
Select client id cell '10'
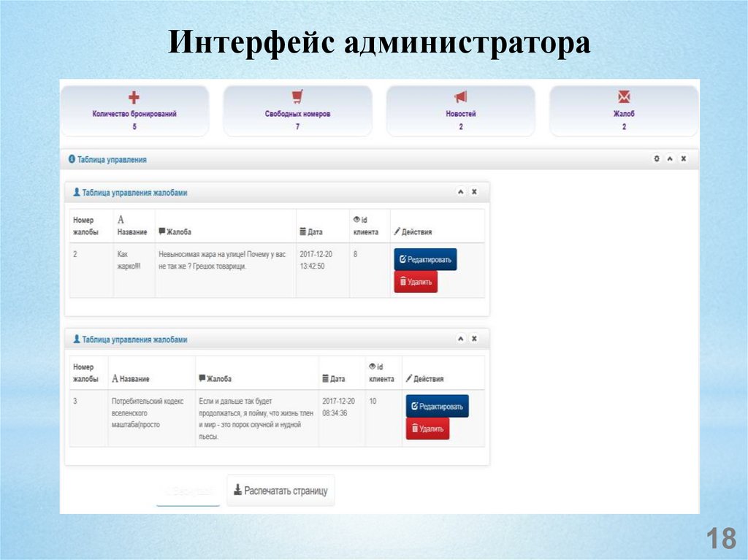click(373, 401)
